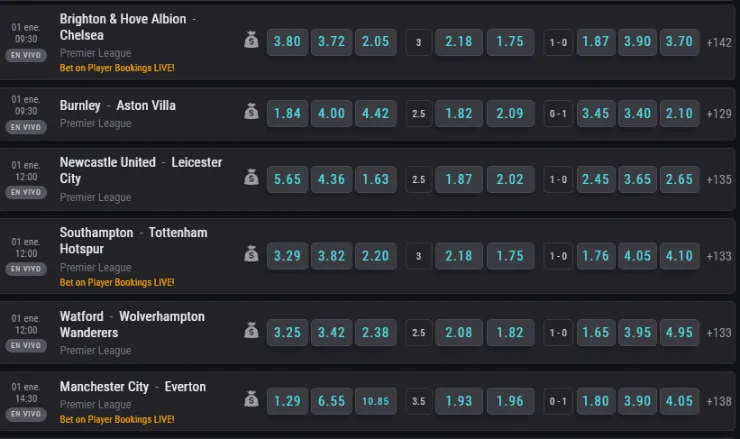Viewport: 740px width, 439px height.
Task: Click money bag icon in Watford row
Action: (x=251, y=331)
